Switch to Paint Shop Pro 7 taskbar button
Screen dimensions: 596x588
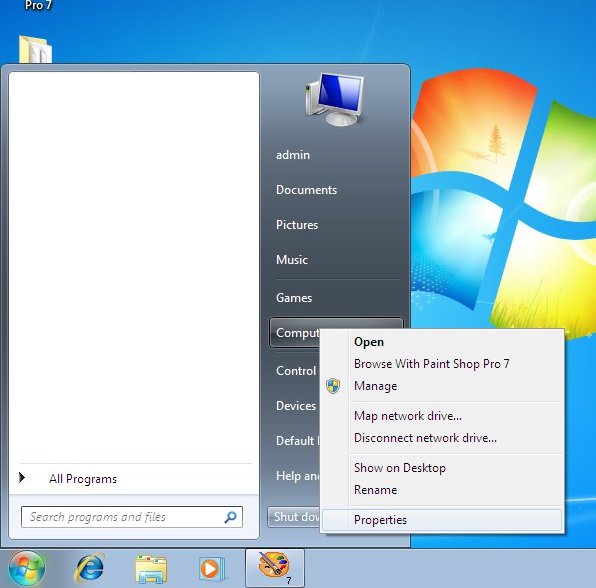pyautogui.click(x=275, y=568)
